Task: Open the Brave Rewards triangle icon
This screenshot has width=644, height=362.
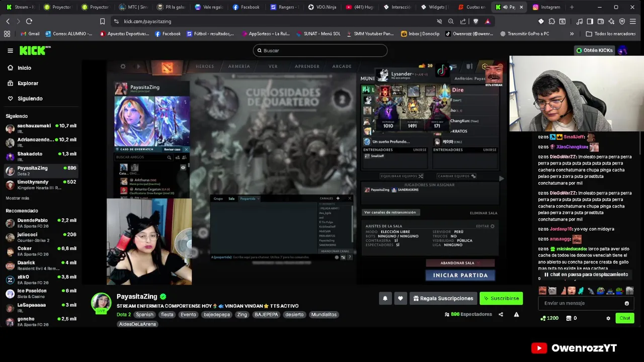Action: [x=487, y=21]
